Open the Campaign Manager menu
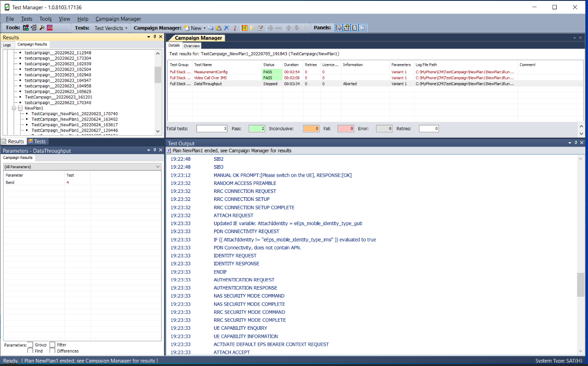This screenshot has width=588, height=366. 117,19
